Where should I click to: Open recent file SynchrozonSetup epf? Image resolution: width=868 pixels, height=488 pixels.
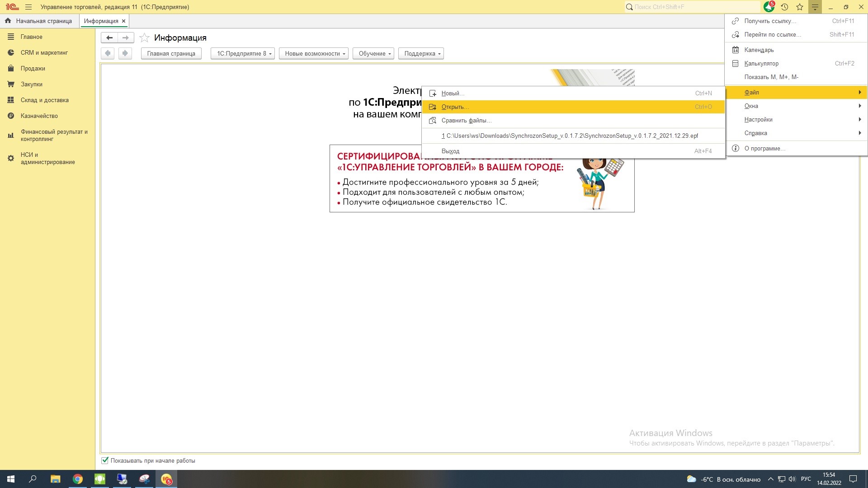click(570, 136)
